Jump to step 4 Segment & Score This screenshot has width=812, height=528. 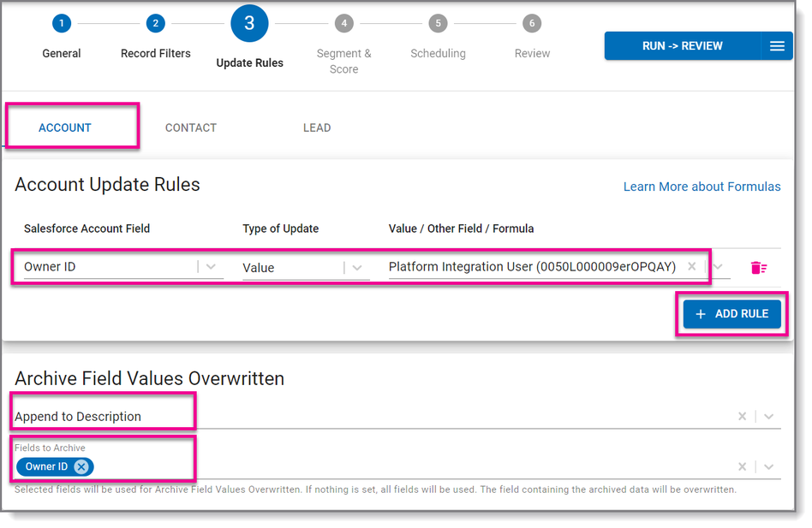click(x=343, y=23)
